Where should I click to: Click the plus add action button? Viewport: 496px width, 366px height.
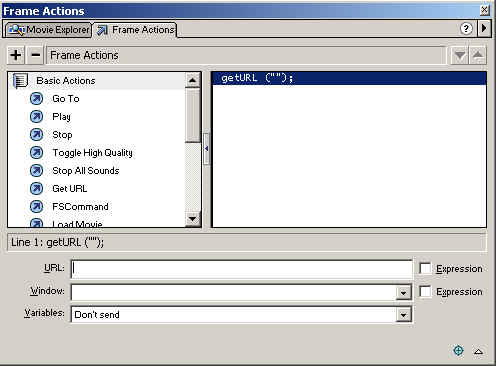[16, 55]
